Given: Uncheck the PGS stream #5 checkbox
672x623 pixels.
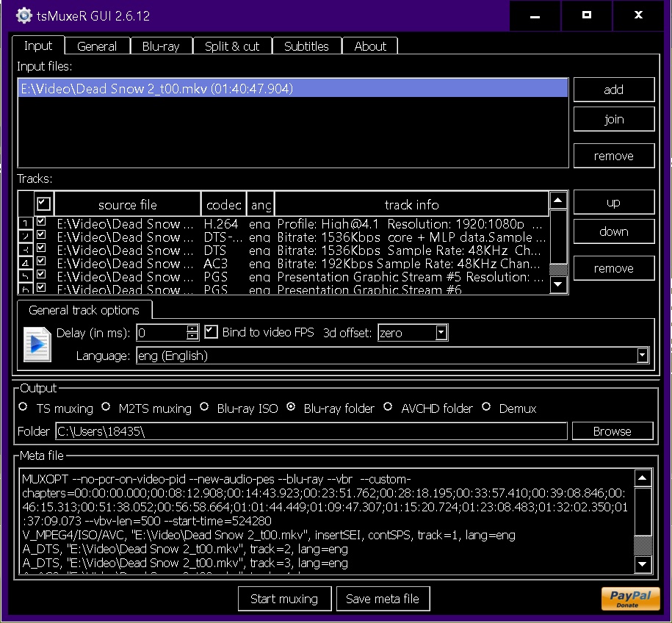Looking at the screenshot, I should (x=41, y=274).
